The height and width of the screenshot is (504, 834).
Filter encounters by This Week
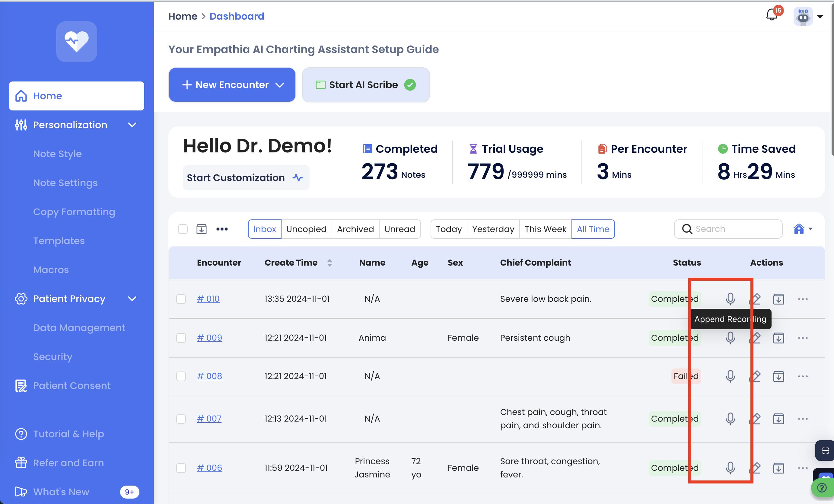545,229
